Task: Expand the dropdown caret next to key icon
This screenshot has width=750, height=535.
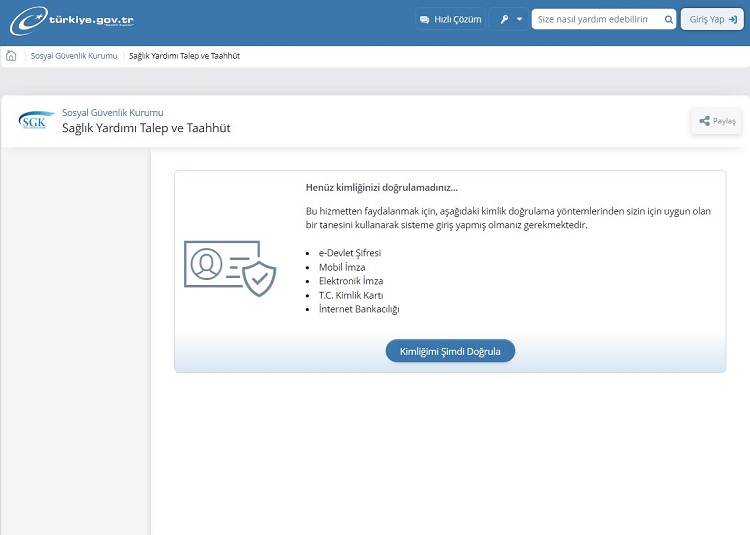Action: pos(519,19)
